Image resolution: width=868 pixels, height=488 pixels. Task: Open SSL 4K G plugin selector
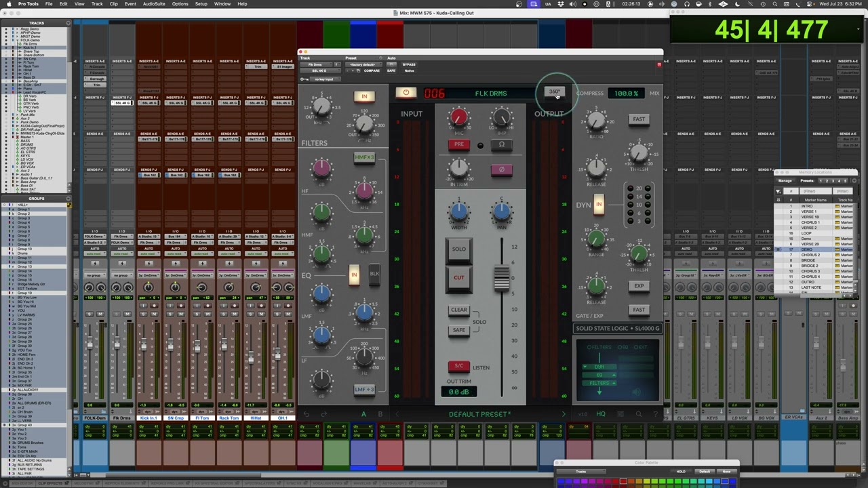pyautogui.click(x=319, y=70)
